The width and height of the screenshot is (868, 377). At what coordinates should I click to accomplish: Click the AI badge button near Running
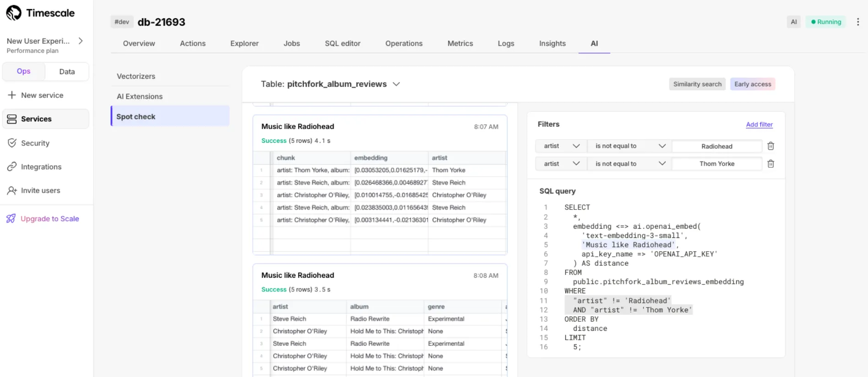[794, 22]
